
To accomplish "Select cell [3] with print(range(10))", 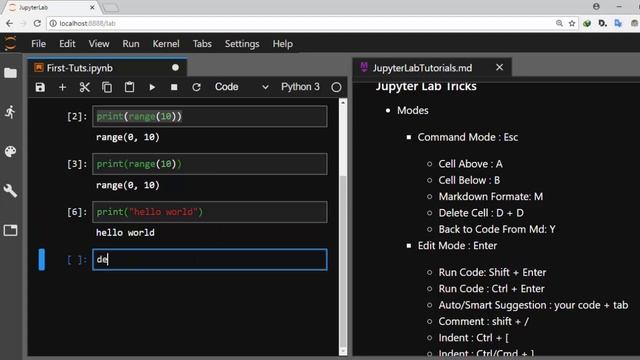I will tap(210, 164).
